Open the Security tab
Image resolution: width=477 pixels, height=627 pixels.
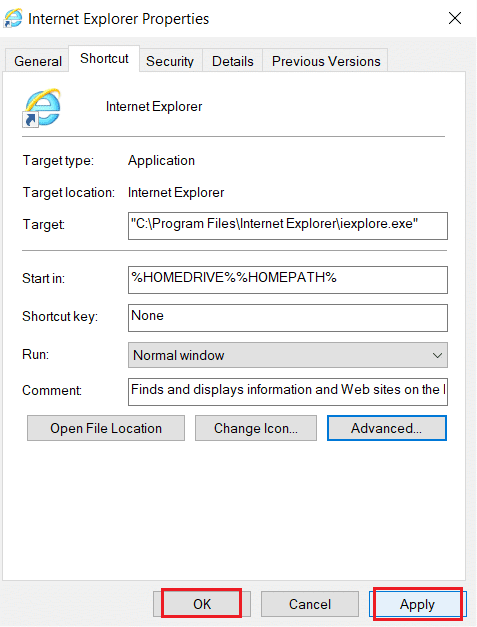tap(170, 61)
